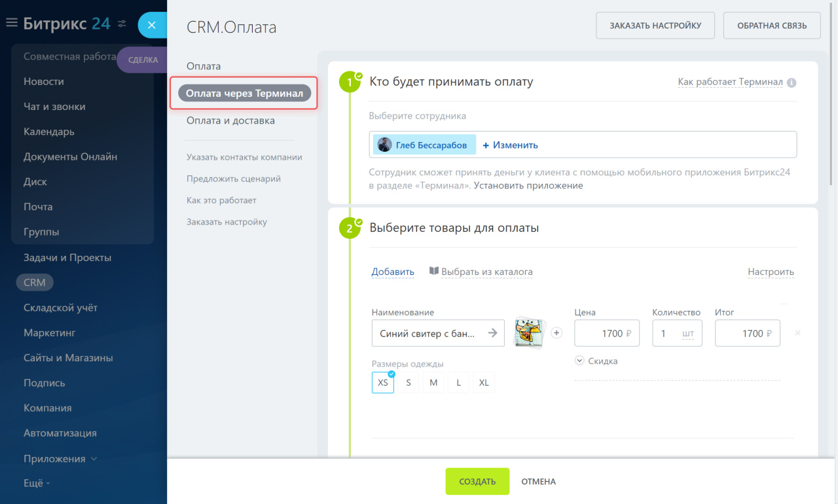Remove the product row with cross icon
The image size is (838, 504).
tap(797, 333)
